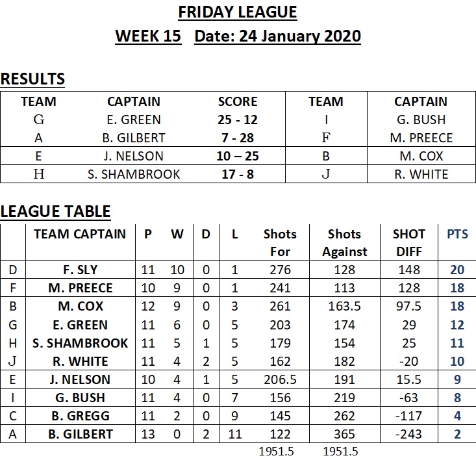
Task: Click F. SLY in the league table
Action: pyautogui.click(x=80, y=270)
